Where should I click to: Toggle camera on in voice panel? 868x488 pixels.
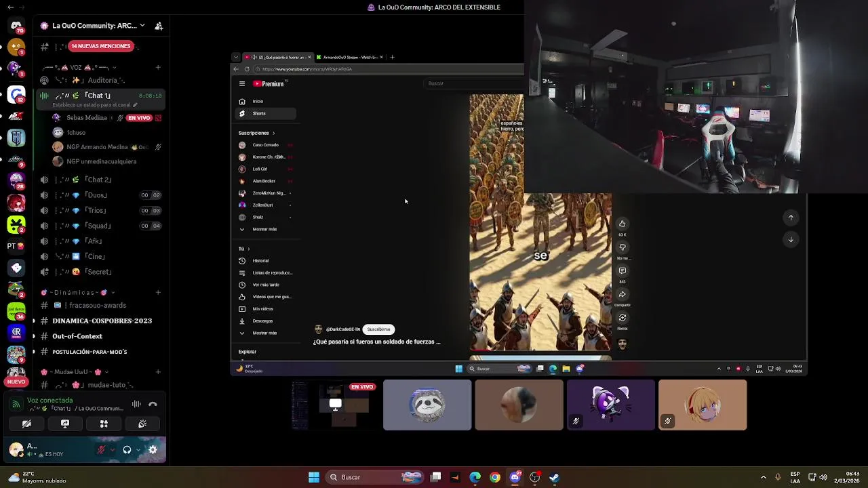(x=26, y=424)
